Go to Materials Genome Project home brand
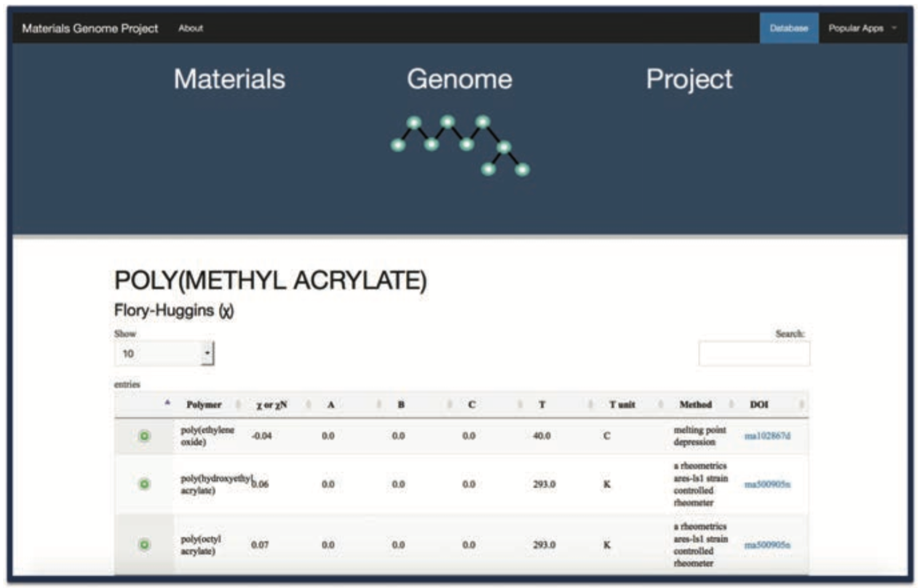Viewport: 920px width, 588px height. 90,28
